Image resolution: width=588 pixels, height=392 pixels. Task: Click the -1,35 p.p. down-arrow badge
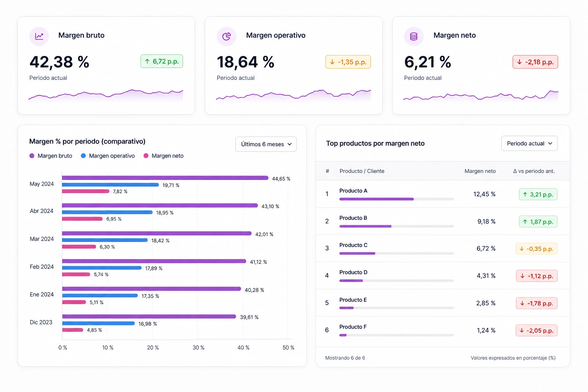click(x=348, y=62)
